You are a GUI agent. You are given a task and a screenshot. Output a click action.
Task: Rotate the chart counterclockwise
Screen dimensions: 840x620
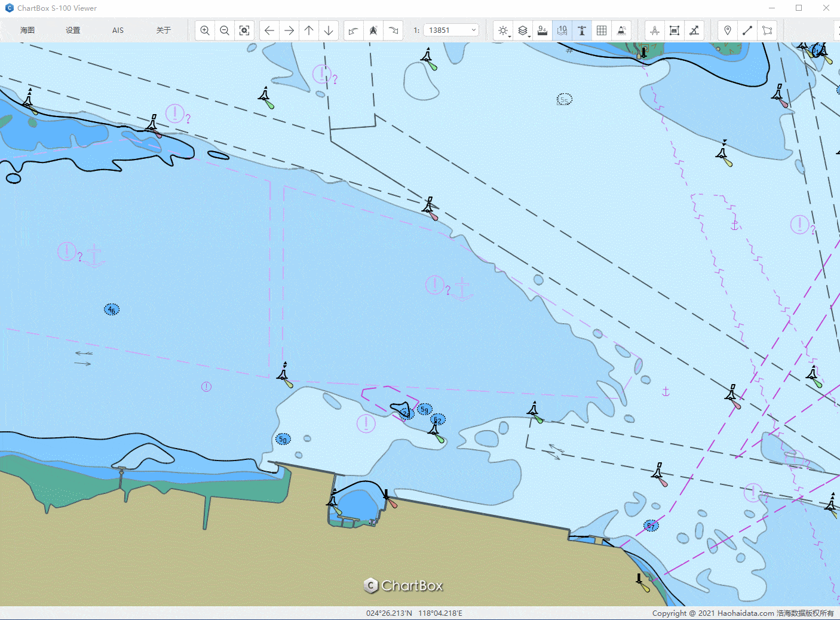354,30
